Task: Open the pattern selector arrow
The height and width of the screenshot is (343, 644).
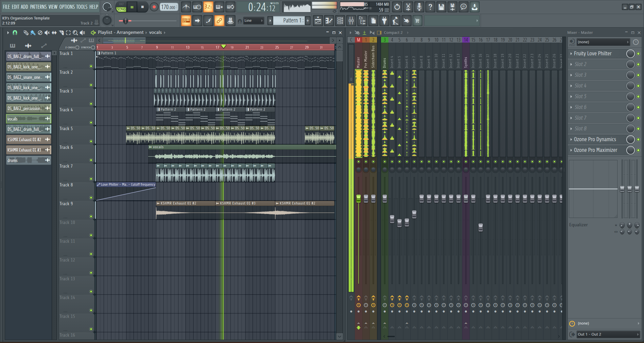Action: 270,21
